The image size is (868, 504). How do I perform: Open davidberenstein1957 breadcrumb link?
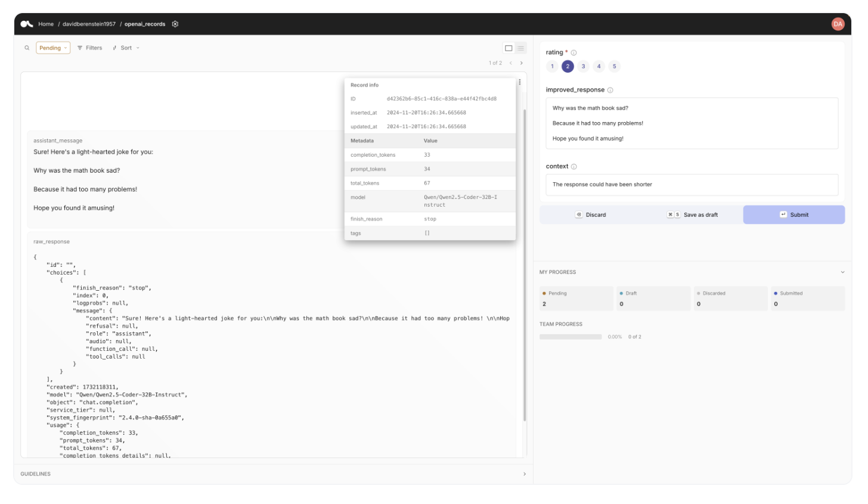point(89,24)
